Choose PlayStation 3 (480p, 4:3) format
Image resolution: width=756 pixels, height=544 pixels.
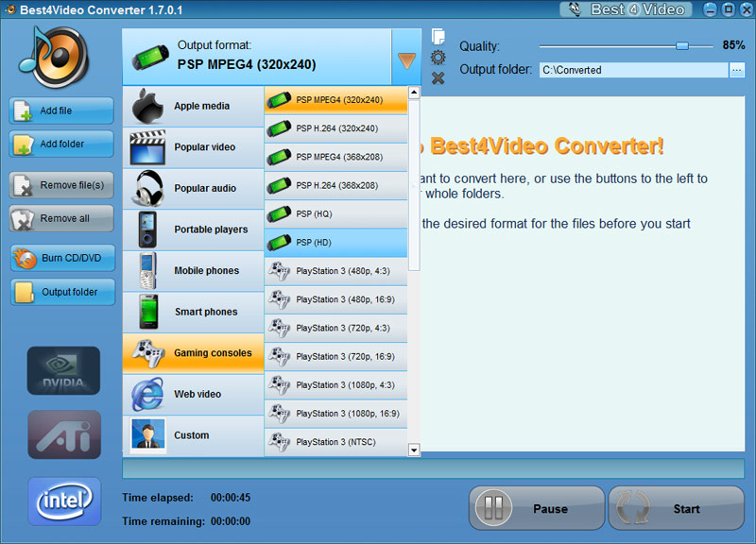pos(336,271)
